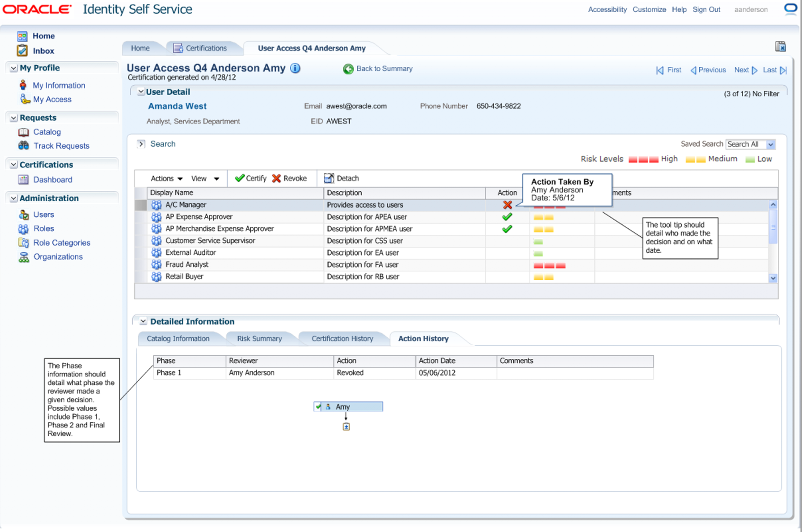This screenshot has height=532, width=802.
Task: Click the role icon for Fraud Analyst
Action: pyautogui.click(x=156, y=265)
